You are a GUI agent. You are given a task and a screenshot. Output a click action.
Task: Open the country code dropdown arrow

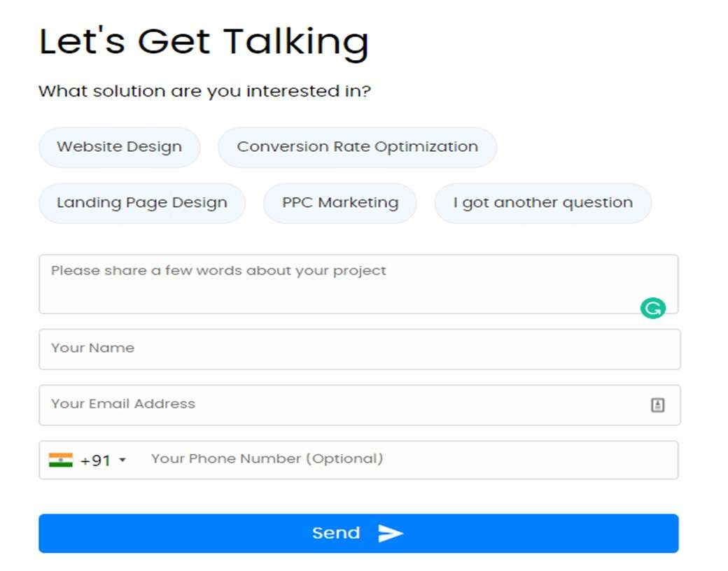(x=122, y=460)
